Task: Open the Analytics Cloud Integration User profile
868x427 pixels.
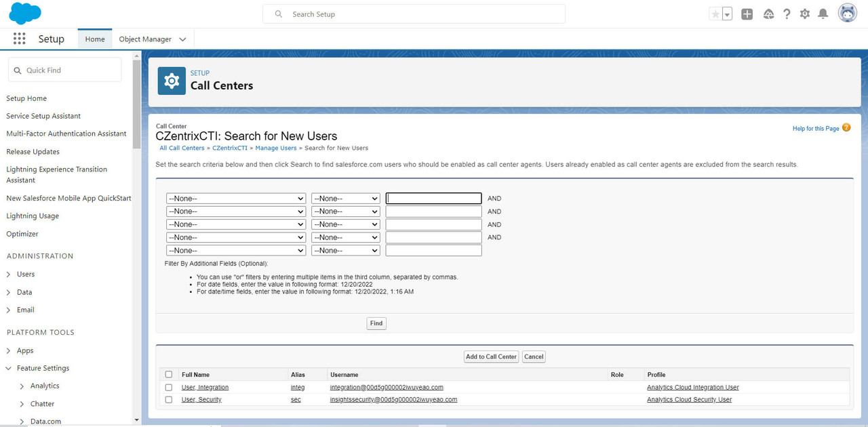Action: click(693, 388)
